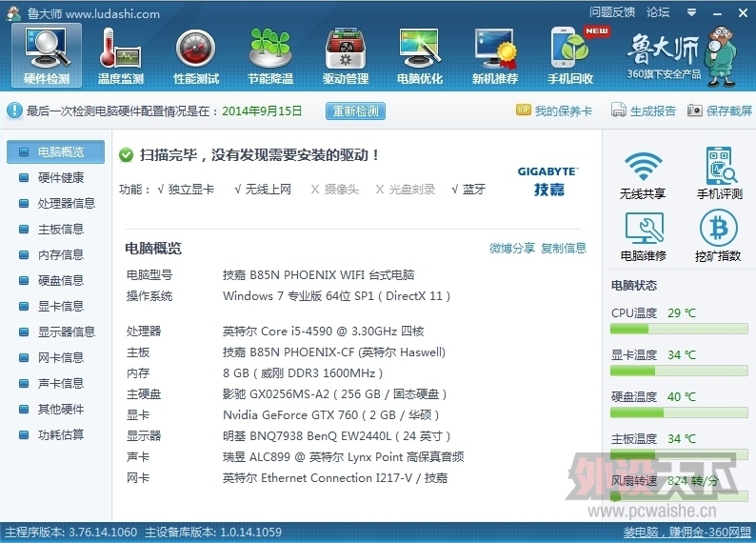Open the 论坛 forum link
Screen dimensions: 756x543
[x=658, y=12]
